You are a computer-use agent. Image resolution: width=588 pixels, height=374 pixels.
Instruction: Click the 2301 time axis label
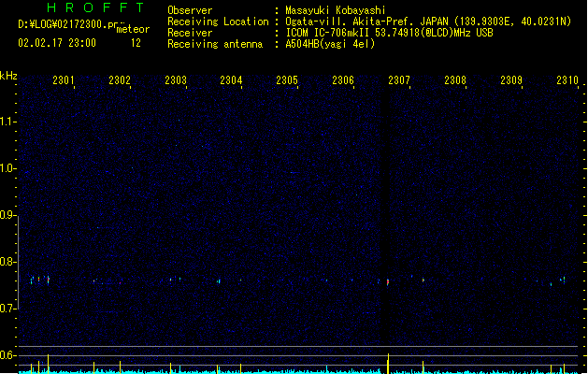click(x=64, y=80)
